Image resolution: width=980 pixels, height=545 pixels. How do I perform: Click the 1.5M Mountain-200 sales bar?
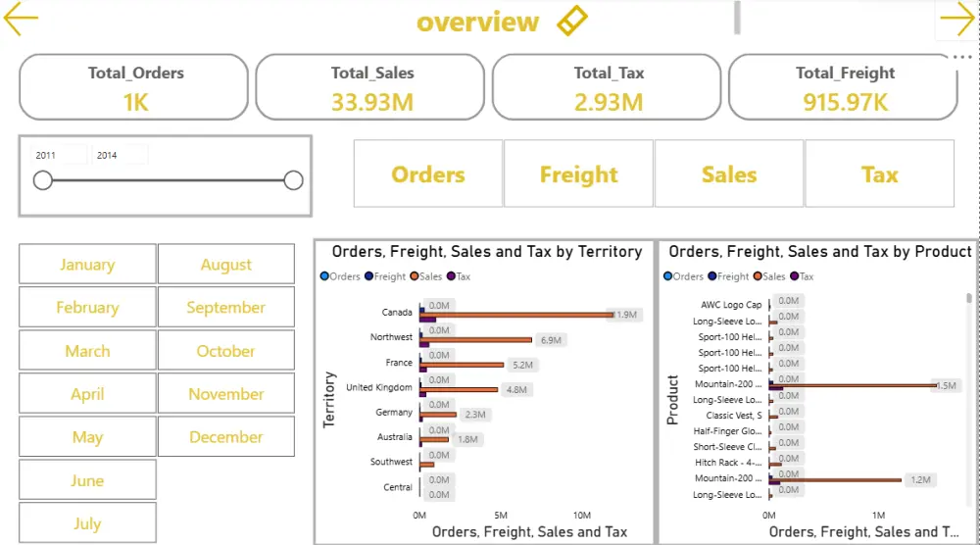tap(854, 385)
